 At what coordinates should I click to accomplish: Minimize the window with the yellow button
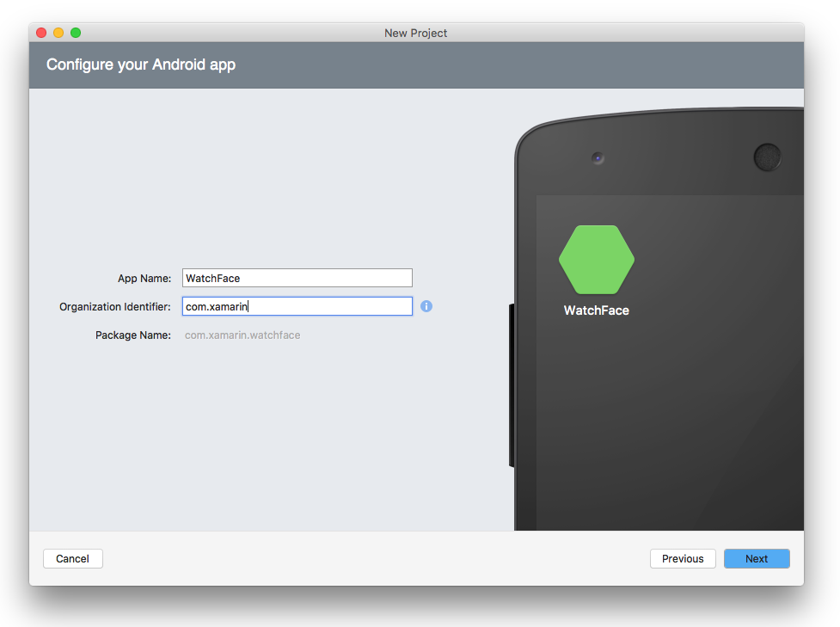coord(58,33)
